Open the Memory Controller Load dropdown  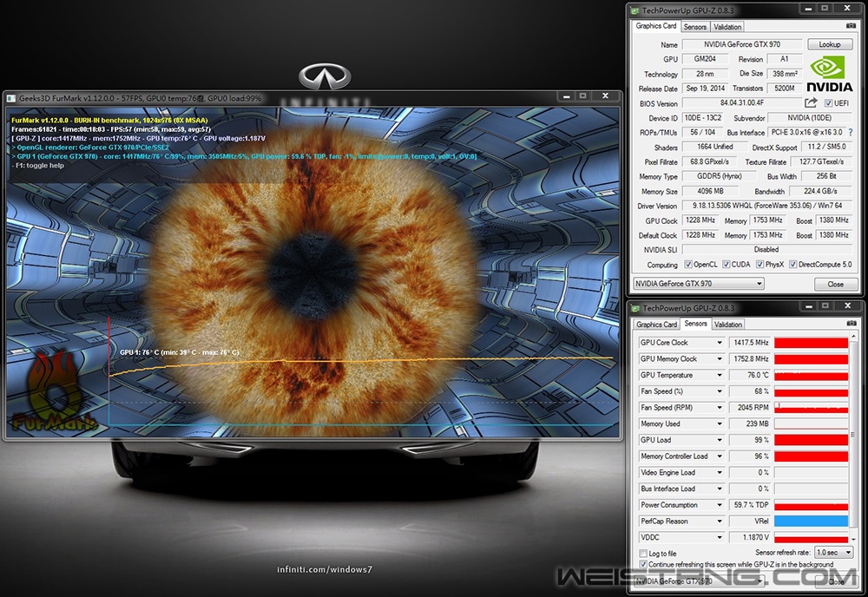pos(720,456)
